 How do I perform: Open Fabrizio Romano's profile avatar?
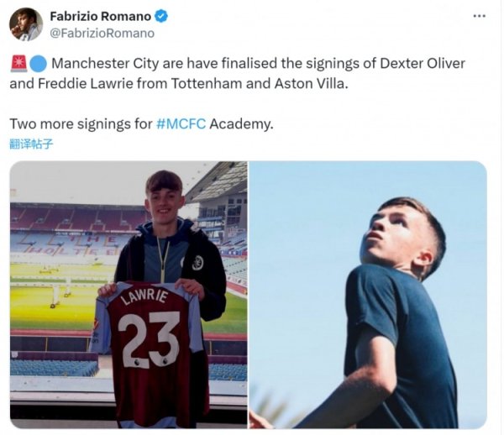click(x=25, y=24)
